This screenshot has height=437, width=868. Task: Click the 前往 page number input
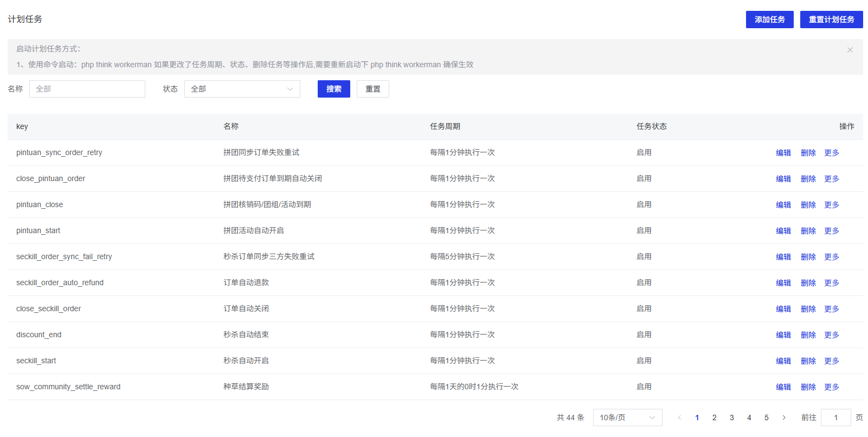click(835, 417)
